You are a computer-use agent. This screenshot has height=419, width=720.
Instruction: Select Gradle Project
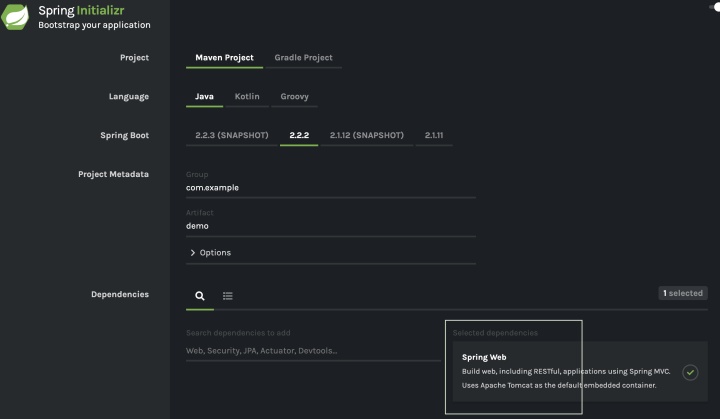[x=304, y=57]
